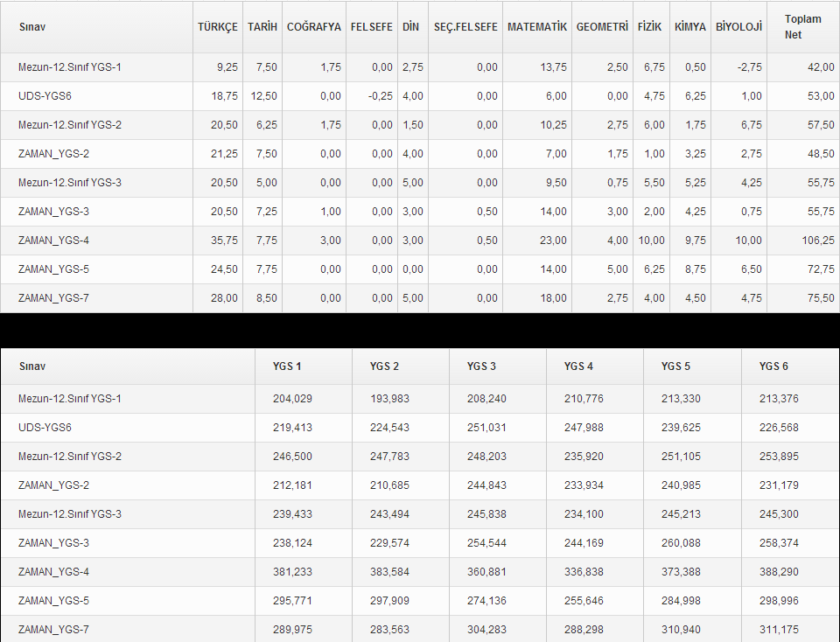Select the MATEMATİK column header

pos(536,27)
